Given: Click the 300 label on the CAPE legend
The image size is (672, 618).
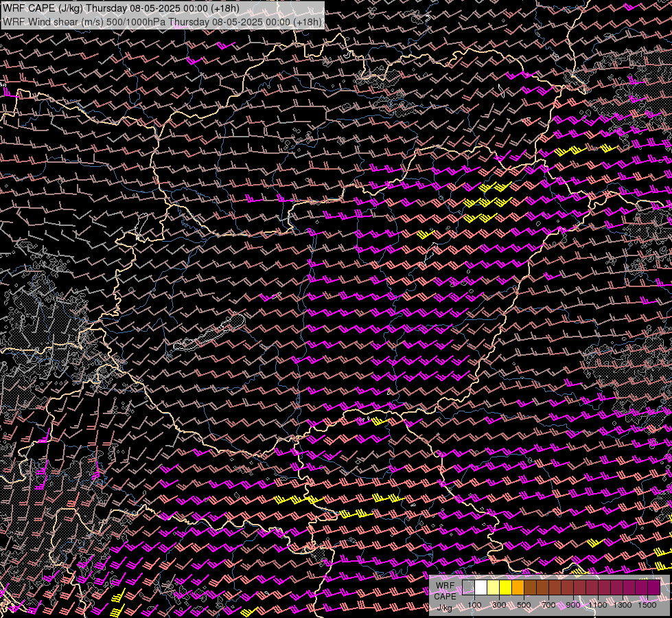Looking at the screenshot, I should pos(499,605).
